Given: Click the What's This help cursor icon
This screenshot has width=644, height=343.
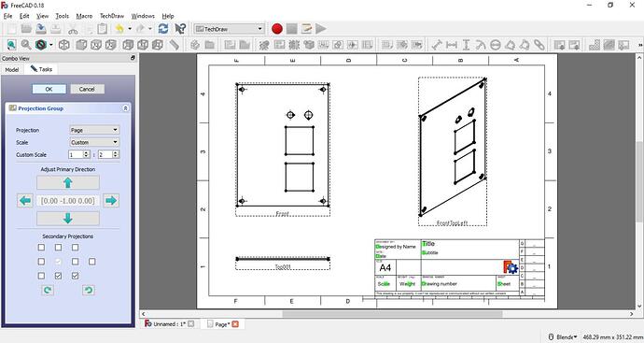Looking at the screenshot, I should pyautogui.click(x=180, y=28).
